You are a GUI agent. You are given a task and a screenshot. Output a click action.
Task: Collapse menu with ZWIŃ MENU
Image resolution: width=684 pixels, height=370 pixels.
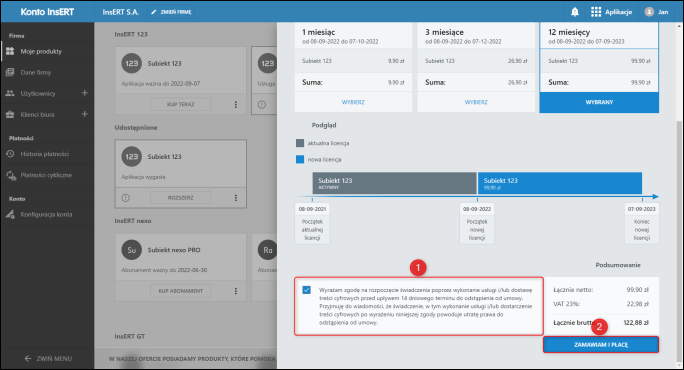(x=48, y=359)
